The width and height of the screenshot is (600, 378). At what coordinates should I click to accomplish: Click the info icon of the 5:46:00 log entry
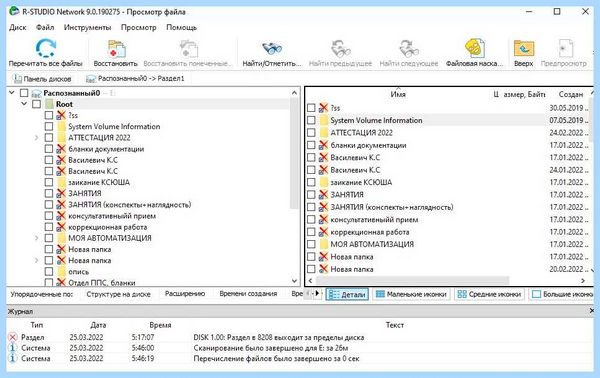point(13,347)
